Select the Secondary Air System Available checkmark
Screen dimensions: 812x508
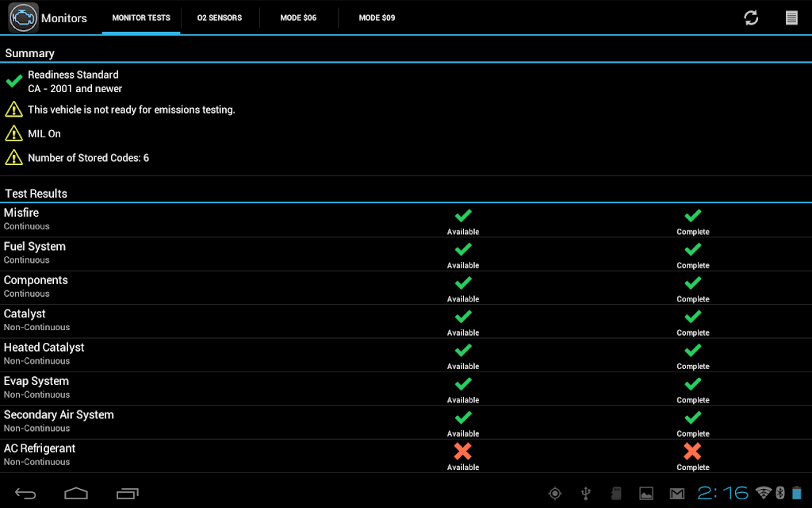pyautogui.click(x=463, y=418)
